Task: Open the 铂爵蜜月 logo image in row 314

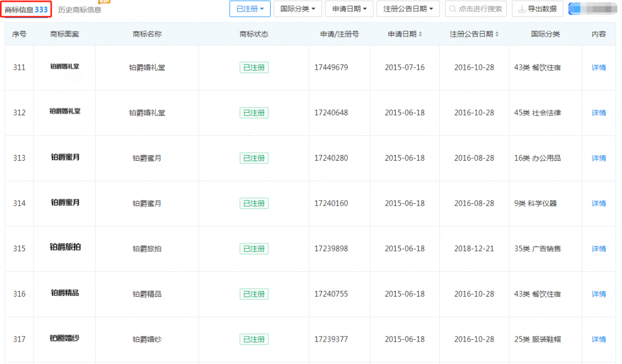Action: 65,202
